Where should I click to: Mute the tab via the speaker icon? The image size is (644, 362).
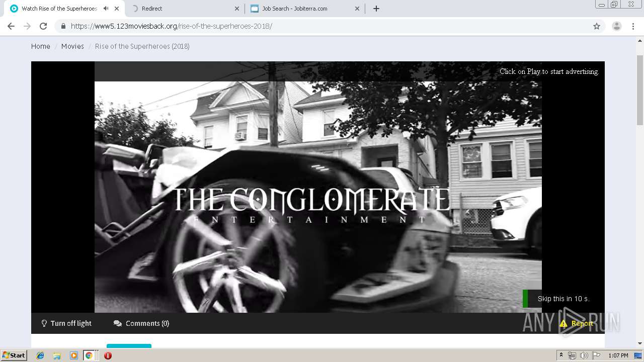106,9
